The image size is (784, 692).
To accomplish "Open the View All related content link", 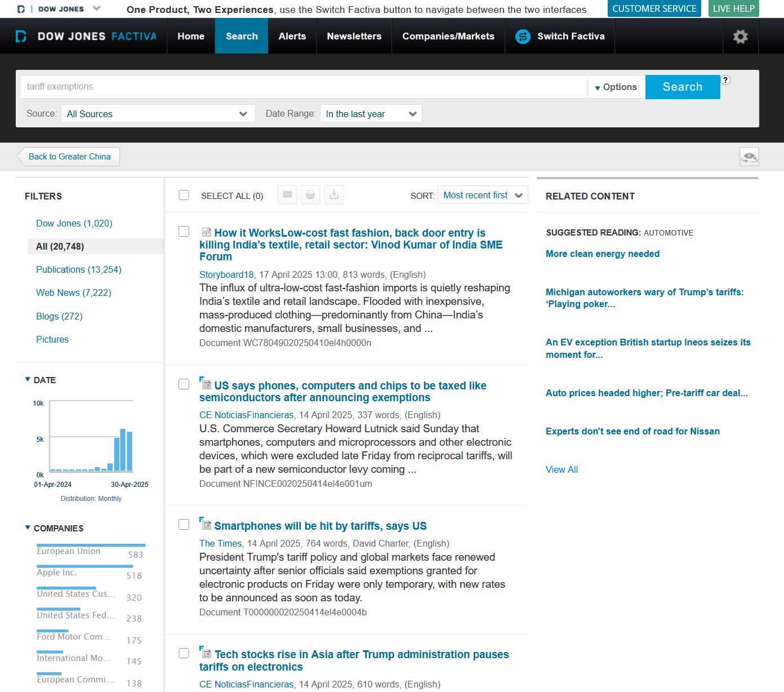I will click(562, 470).
